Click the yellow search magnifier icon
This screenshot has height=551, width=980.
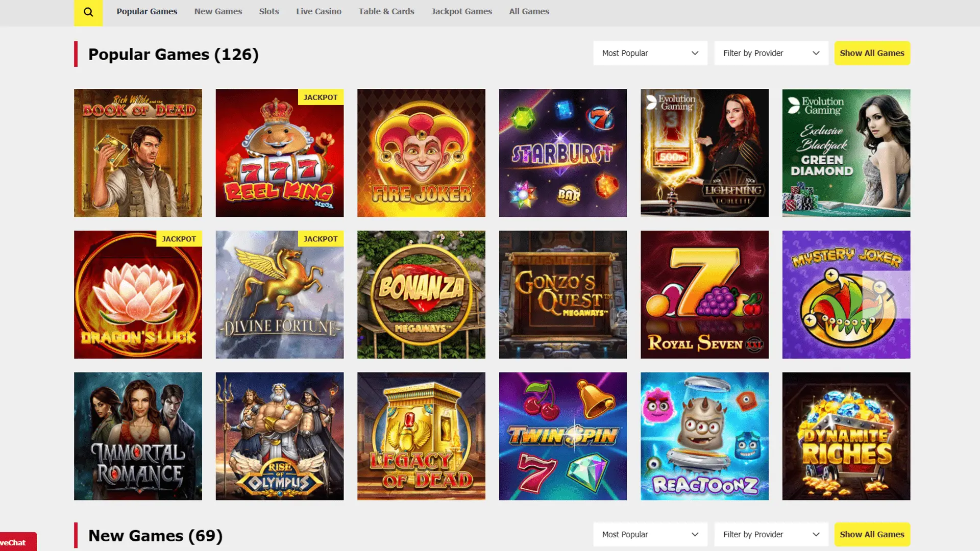click(88, 12)
